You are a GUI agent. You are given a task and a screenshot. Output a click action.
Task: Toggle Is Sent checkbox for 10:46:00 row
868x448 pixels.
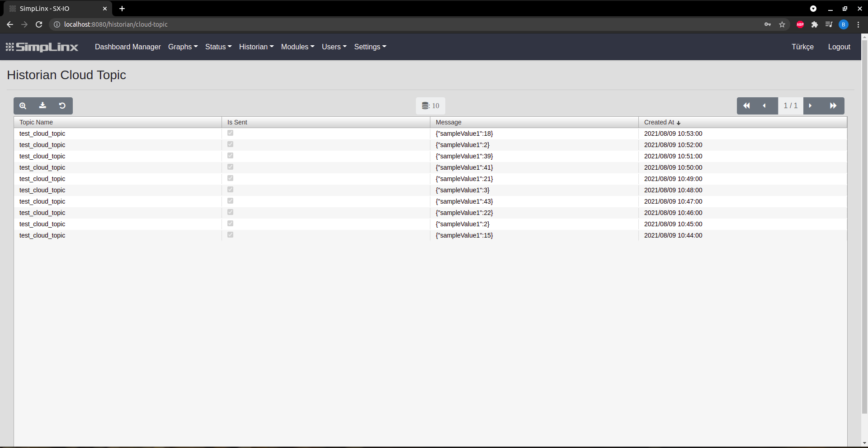(x=231, y=212)
